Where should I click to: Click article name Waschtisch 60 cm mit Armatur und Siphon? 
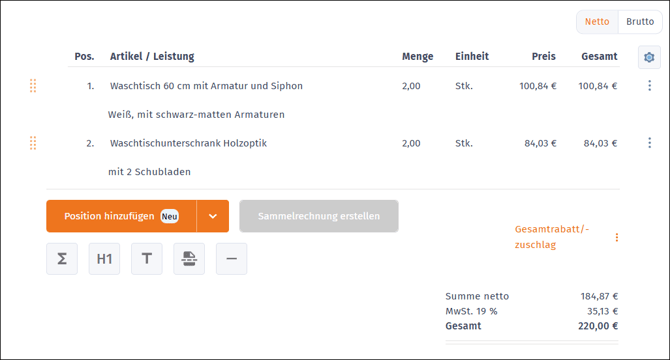tap(206, 86)
